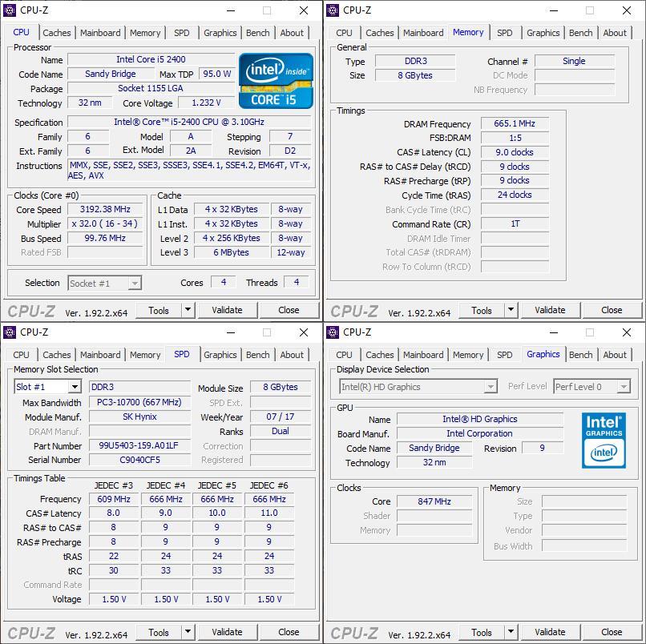Image resolution: width=646 pixels, height=644 pixels.
Task: Click Validate in the CPU tab window
Action: [227, 310]
